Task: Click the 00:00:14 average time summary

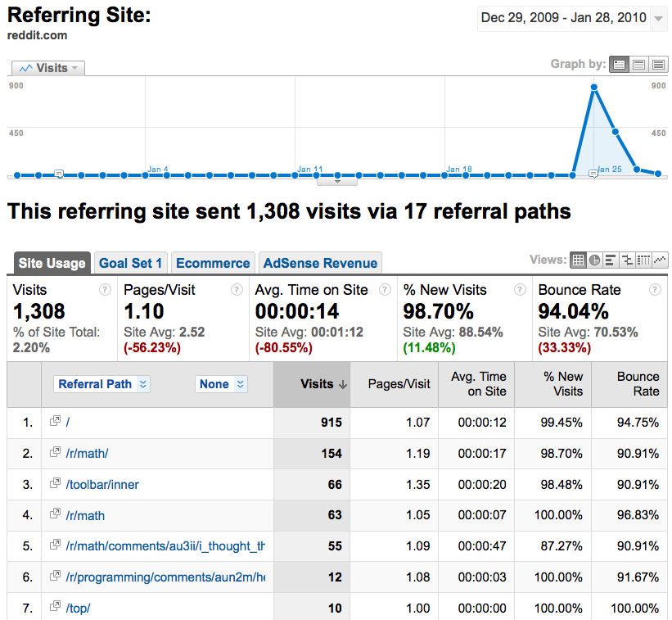Action: (297, 312)
